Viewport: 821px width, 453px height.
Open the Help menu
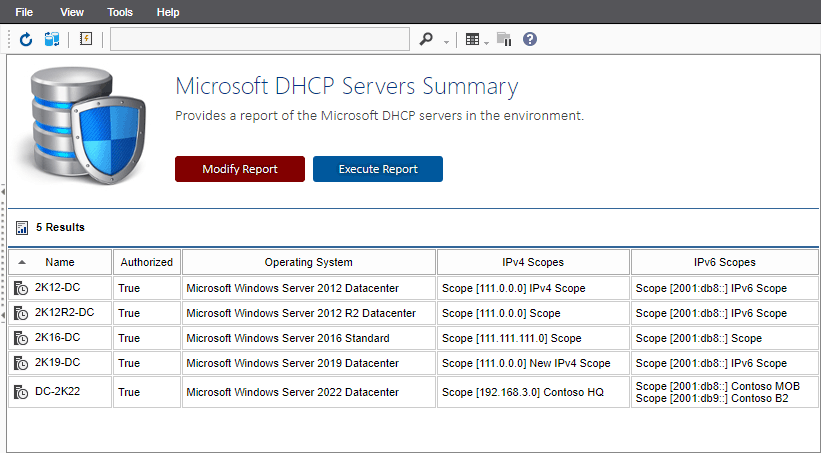click(x=168, y=12)
